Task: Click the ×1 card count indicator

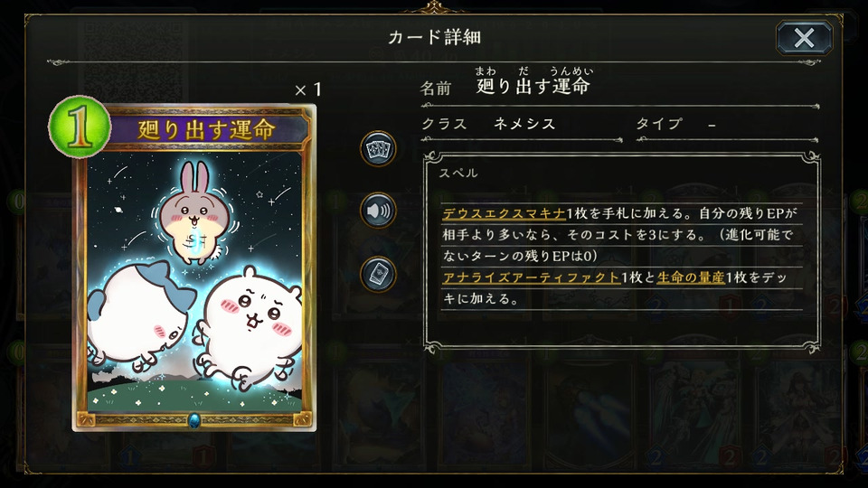Action: click(x=307, y=89)
